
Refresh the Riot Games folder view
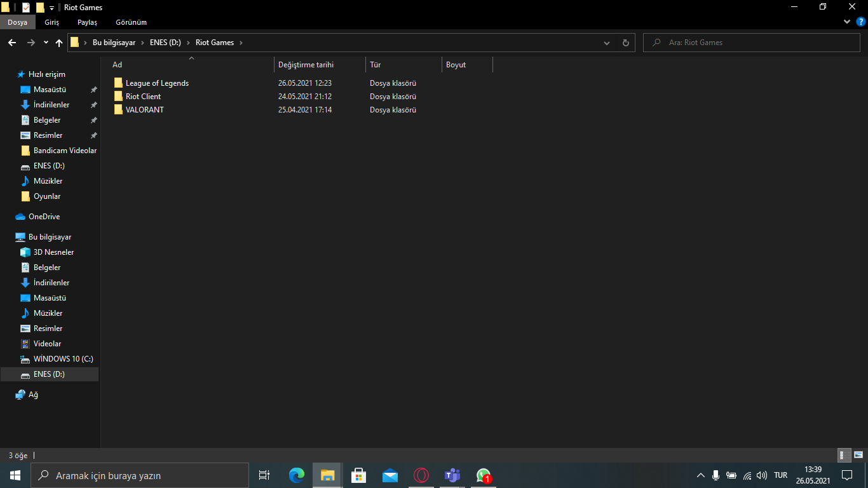tap(626, 43)
